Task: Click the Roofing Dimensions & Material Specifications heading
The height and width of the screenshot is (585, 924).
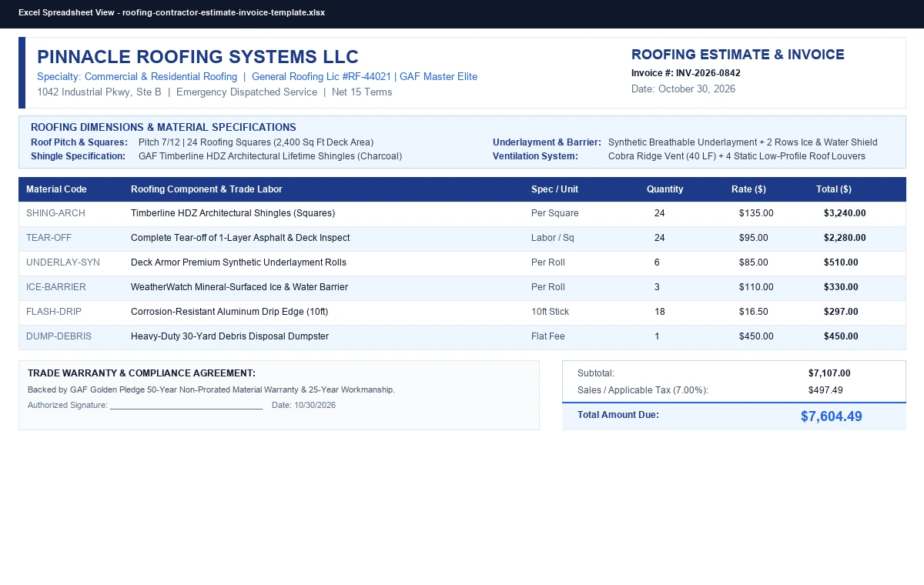Action: click(x=163, y=128)
